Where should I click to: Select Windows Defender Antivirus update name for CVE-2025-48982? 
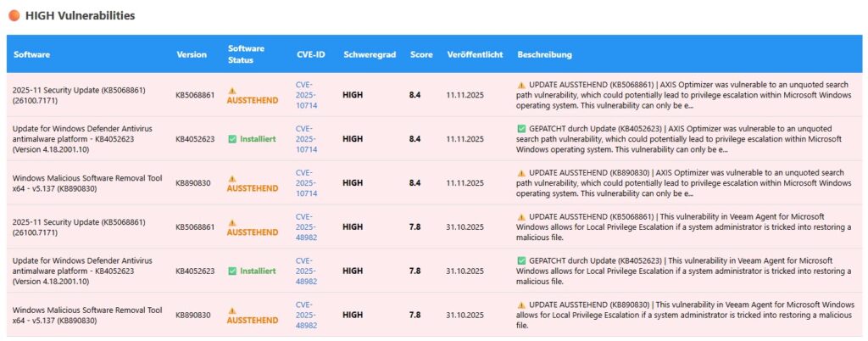[x=82, y=271]
